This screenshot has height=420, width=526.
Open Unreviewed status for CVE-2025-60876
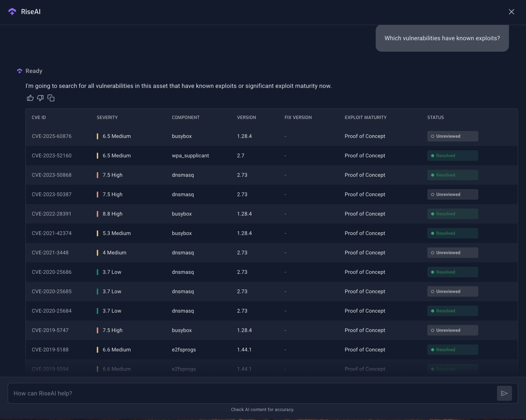[452, 136]
